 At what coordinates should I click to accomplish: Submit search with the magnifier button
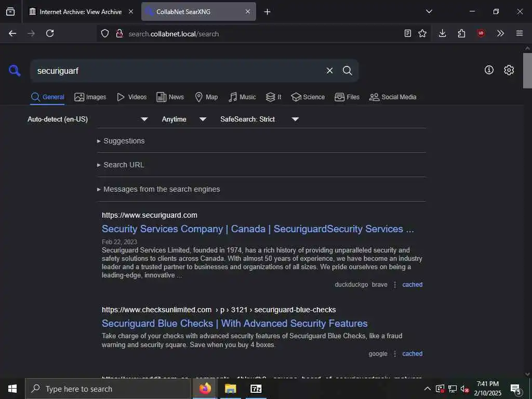tap(347, 71)
